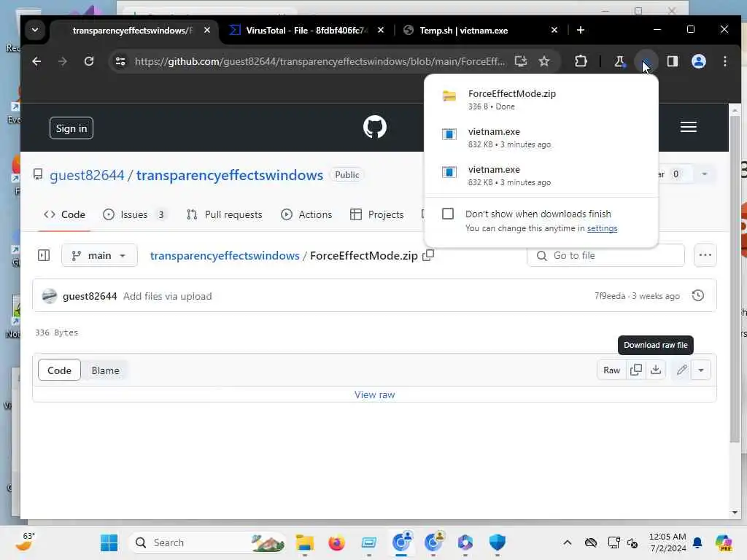Viewport: 747px width, 560px height.
Task: Close VirusTotal tab
Action: click(x=381, y=30)
